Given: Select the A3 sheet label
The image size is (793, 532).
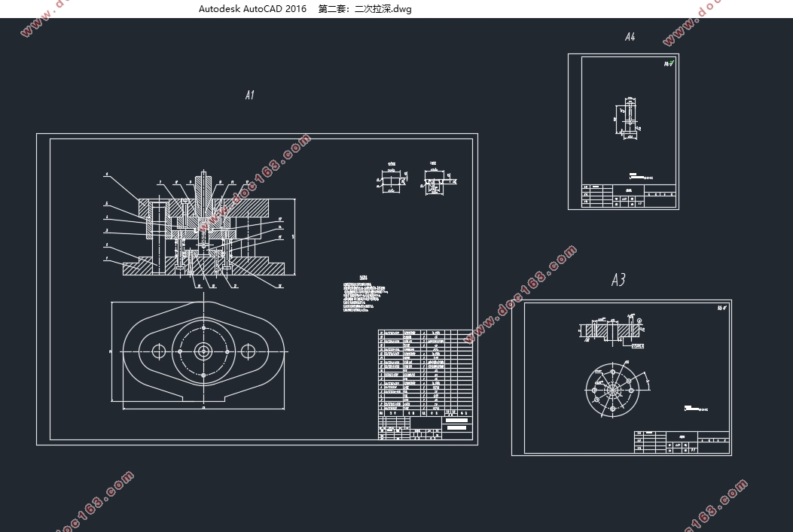Looking at the screenshot, I should [618, 280].
